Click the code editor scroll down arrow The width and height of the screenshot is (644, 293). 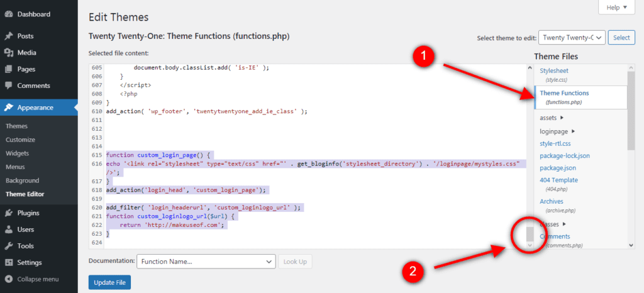(530, 245)
